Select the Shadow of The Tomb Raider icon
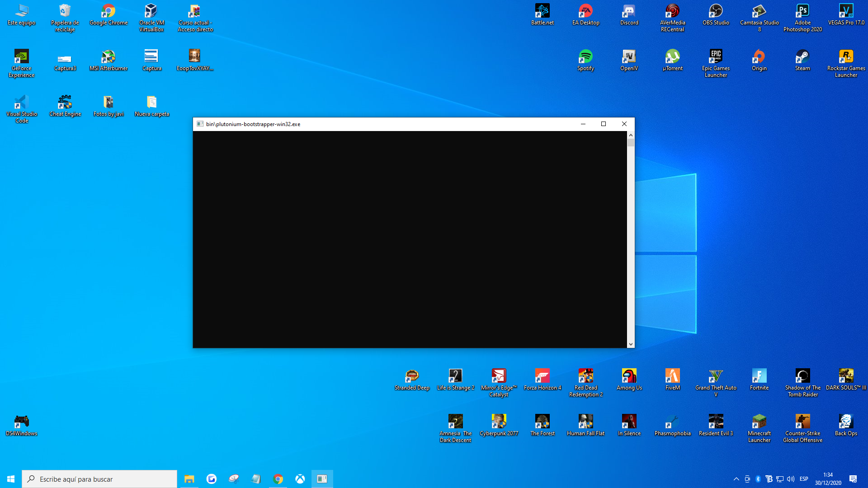 click(803, 383)
